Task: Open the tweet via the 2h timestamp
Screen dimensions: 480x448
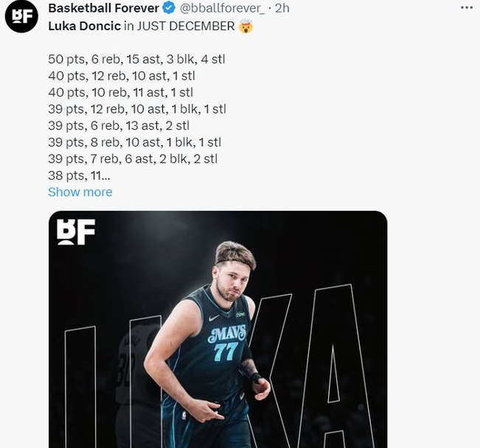Action: point(282,9)
